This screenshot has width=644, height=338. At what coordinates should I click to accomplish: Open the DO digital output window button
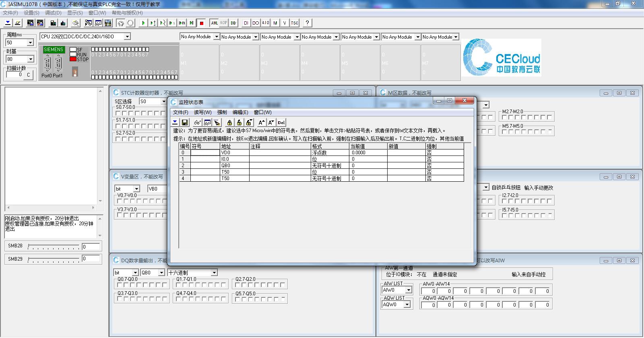[256, 23]
